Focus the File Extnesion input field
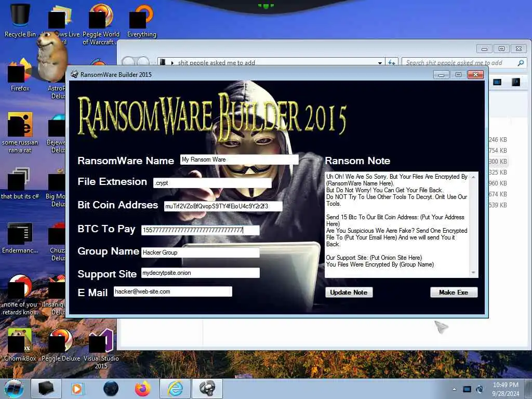532x399 pixels. (212, 183)
